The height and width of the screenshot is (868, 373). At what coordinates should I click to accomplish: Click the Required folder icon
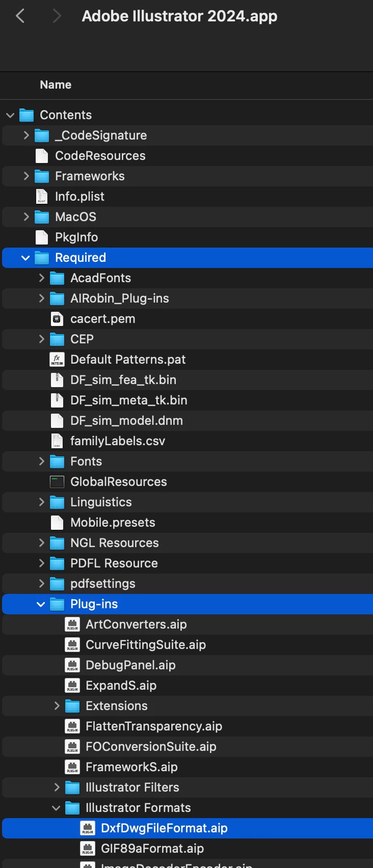coord(42,258)
